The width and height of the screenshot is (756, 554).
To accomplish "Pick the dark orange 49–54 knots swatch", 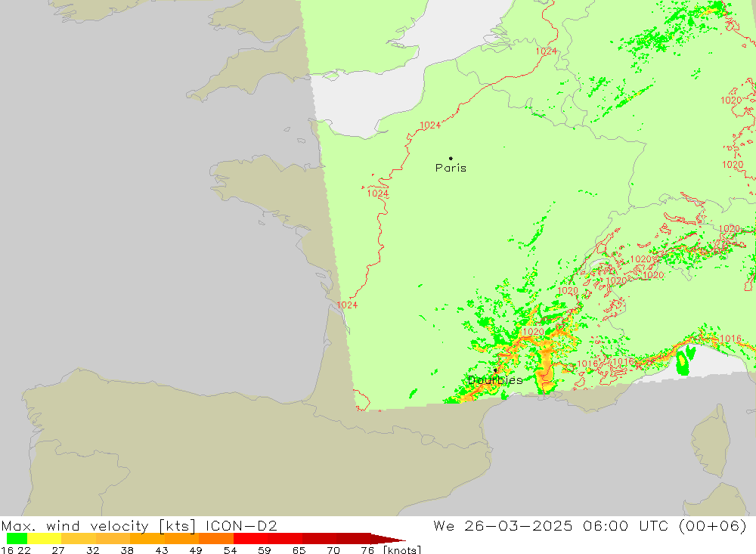I will (x=216, y=539).
